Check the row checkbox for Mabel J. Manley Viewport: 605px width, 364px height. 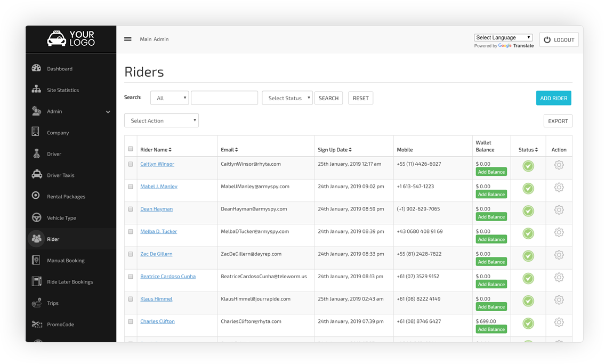coord(131,187)
